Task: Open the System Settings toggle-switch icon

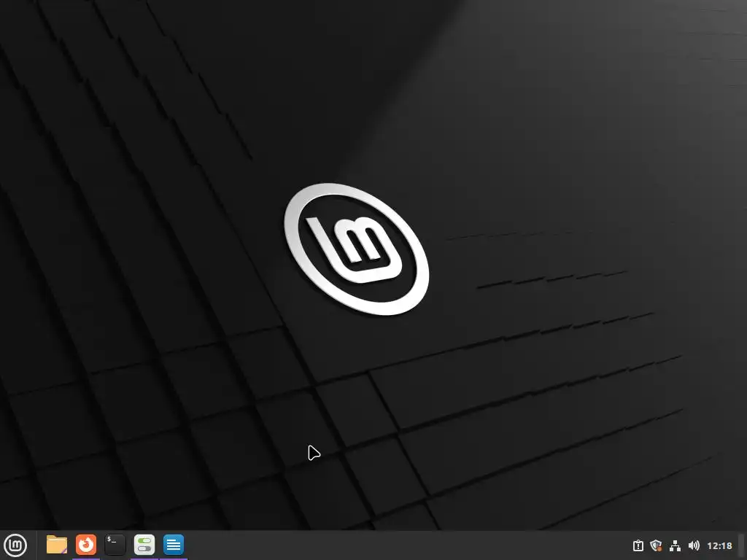Action: point(144,545)
